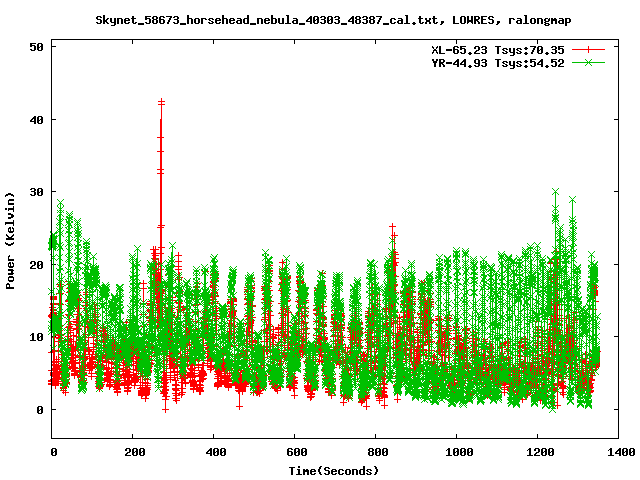Click the x-axis tick value 1400
640x480 pixels.
tap(621, 452)
